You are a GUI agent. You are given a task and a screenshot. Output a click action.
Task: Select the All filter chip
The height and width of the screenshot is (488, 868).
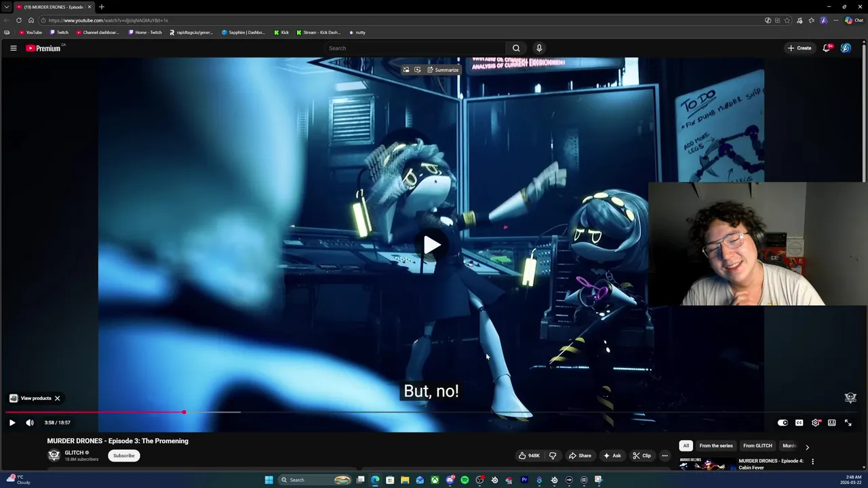tap(686, 445)
